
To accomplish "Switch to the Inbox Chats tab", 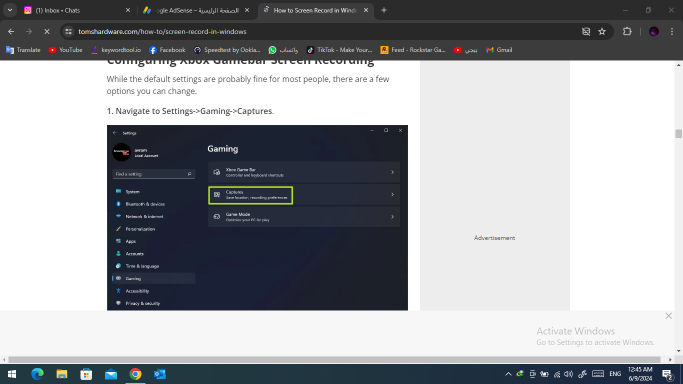I will [77, 10].
